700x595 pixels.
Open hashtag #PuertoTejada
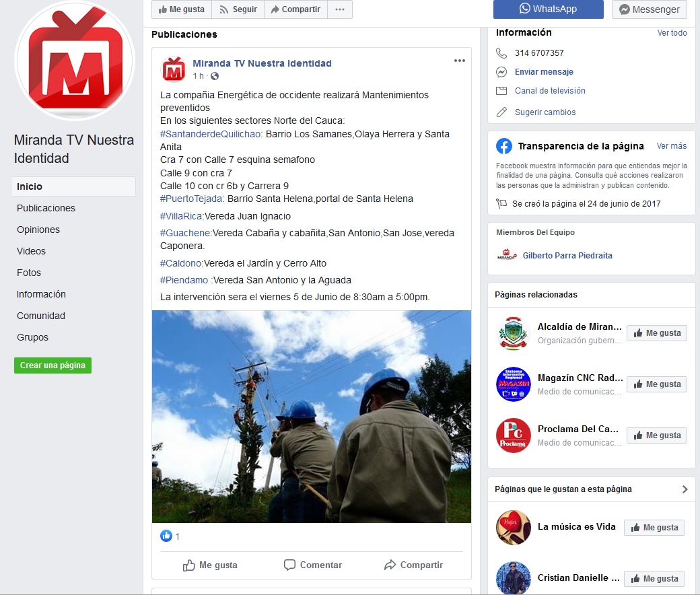(193, 199)
